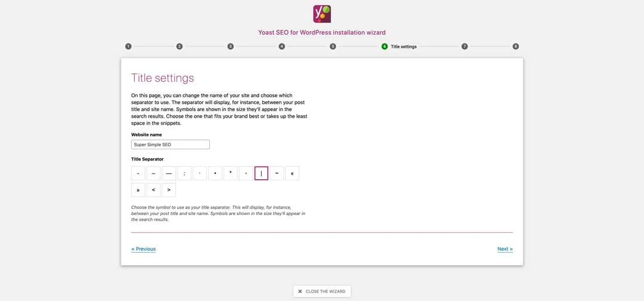Jump to wizard step 1
This screenshot has height=301, width=644.
click(129, 47)
